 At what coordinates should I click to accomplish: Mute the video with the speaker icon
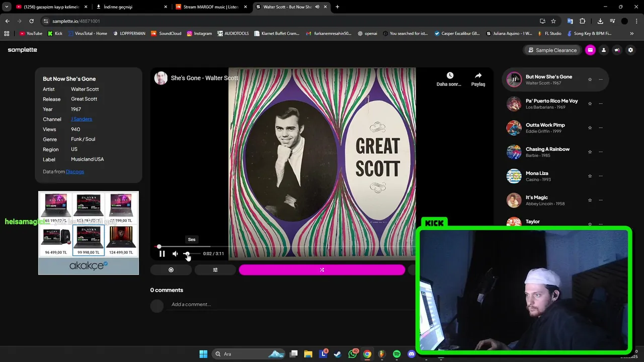tap(175, 254)
